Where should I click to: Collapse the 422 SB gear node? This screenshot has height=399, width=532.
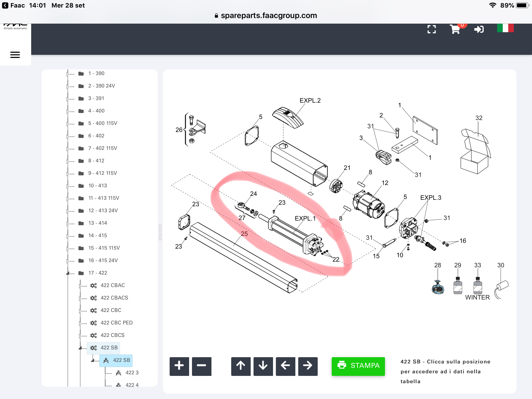[x=80, y=348]
